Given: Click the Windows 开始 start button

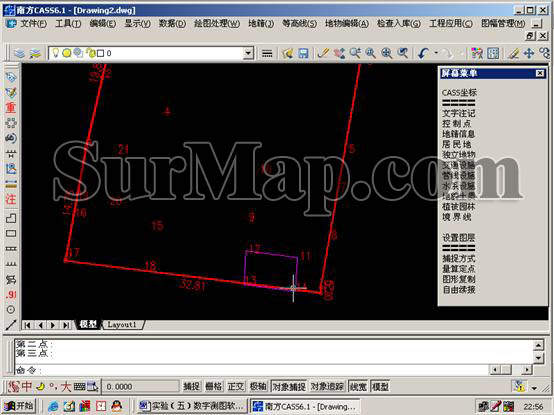Looking at the screenshot, I should click(x=20, y=406).
